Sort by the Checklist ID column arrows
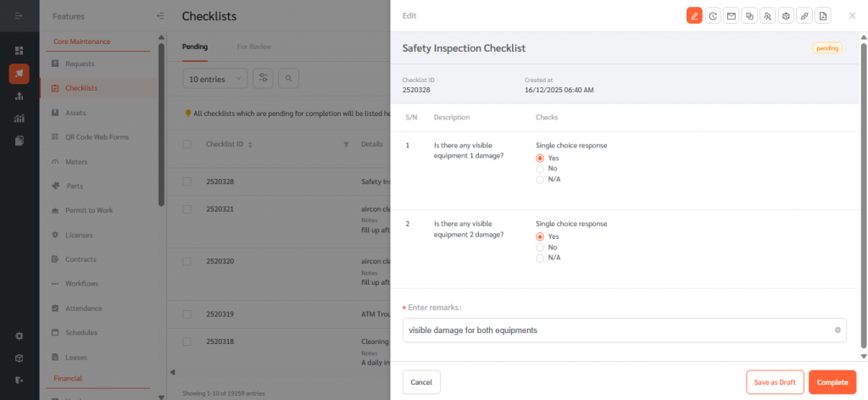Viewport: 868px width, 400px height. (x=250, y=145)
